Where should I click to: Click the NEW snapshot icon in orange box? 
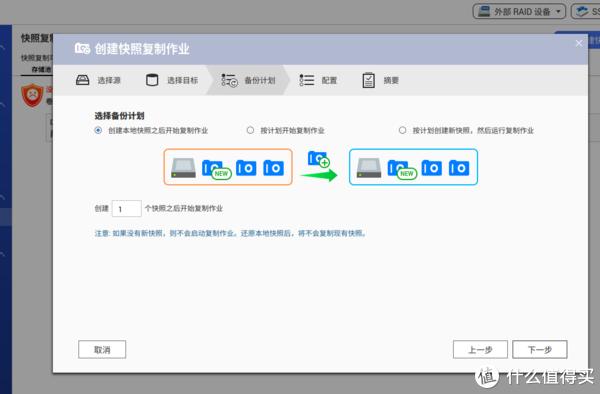(x=216, y=169)
